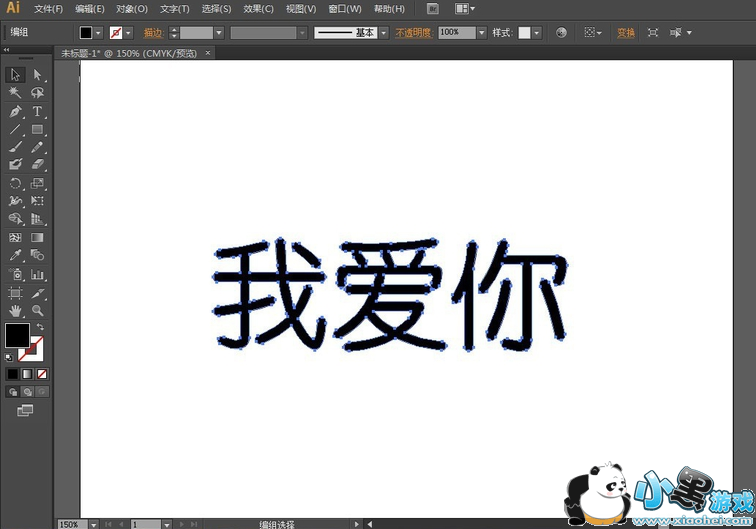
Task: Select the Direct Selection tool
Action: pyautogui.click(x=37, y=75)
